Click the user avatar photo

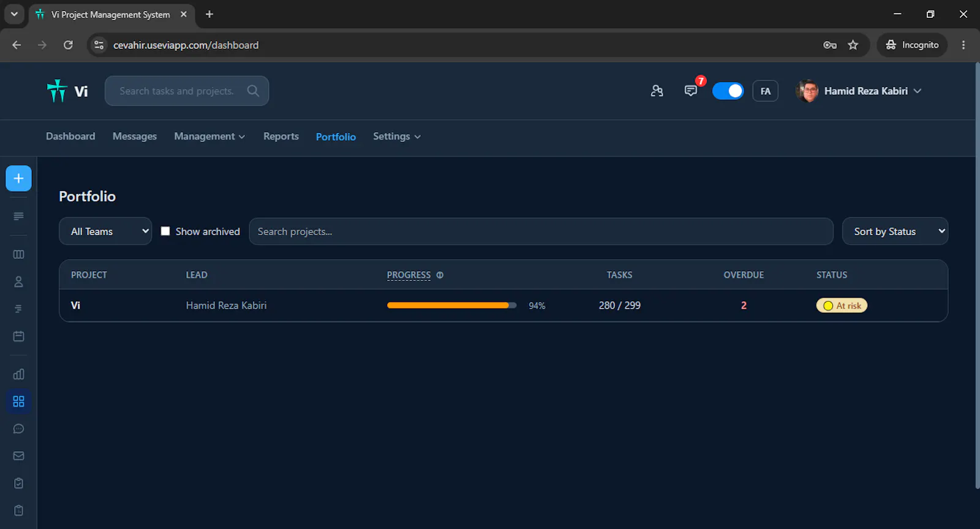(807, 91)
